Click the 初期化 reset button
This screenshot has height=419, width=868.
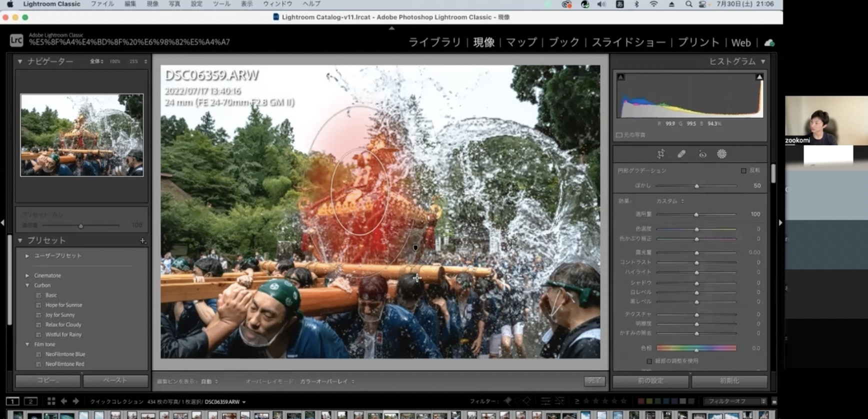pos(729,381)
